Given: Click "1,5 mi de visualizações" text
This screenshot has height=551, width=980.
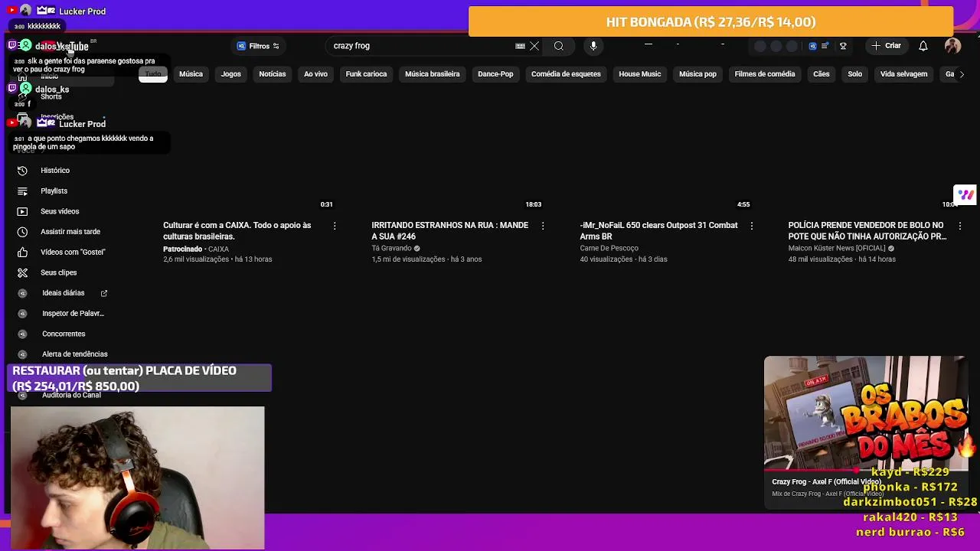Looking at the screenshot, I should 408,259.
